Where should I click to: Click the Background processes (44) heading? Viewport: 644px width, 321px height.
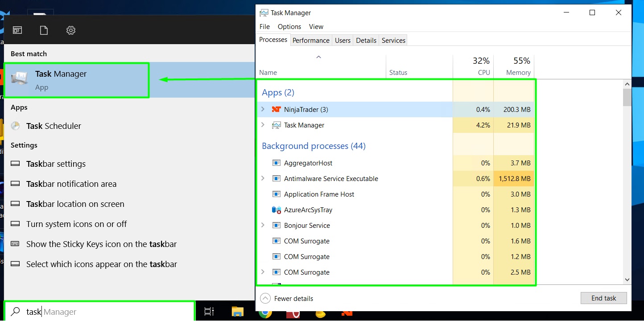314,146
